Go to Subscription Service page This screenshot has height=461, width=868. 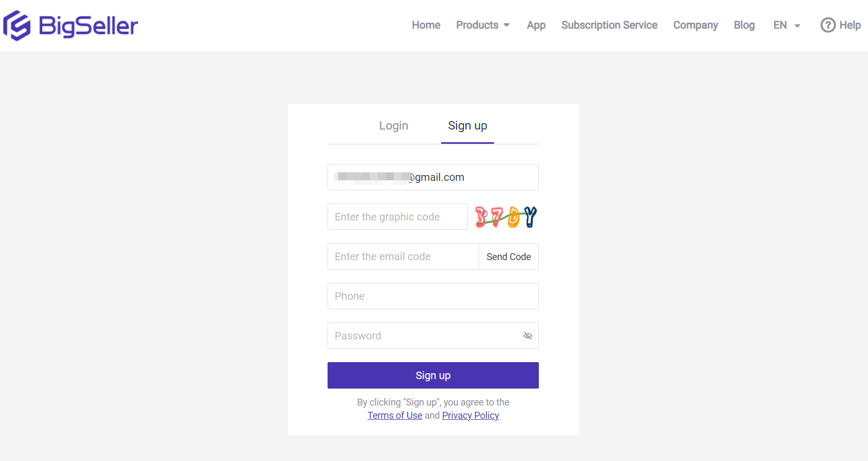click(609, 25)
